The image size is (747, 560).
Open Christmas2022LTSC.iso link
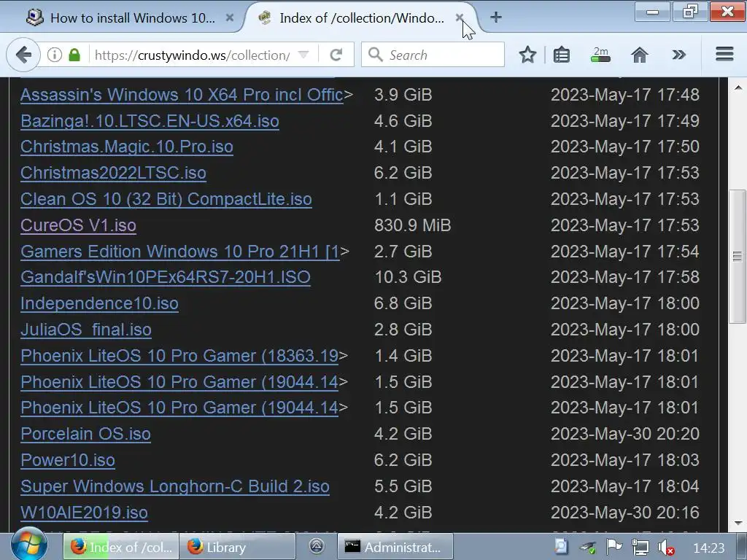click(113, 173)
